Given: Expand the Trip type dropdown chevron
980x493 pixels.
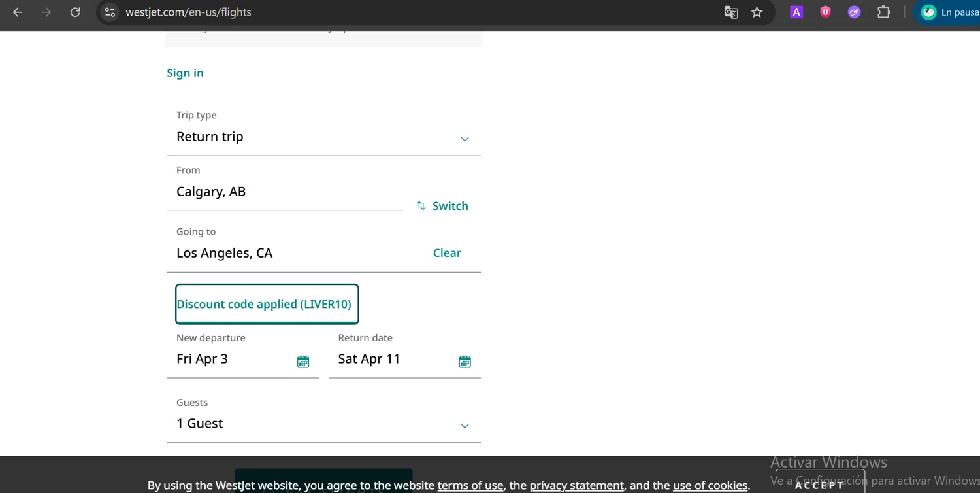Looking at the screenshot, I should tap(465, 139).
